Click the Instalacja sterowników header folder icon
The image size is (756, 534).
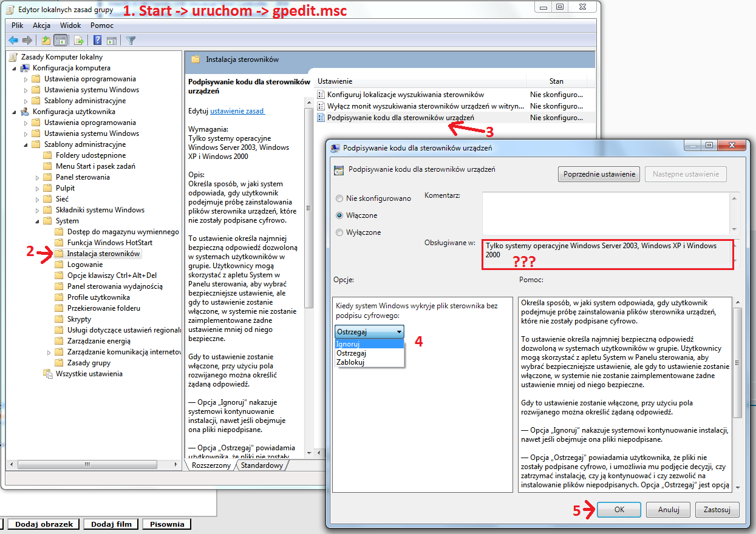(x=196, y=59)
